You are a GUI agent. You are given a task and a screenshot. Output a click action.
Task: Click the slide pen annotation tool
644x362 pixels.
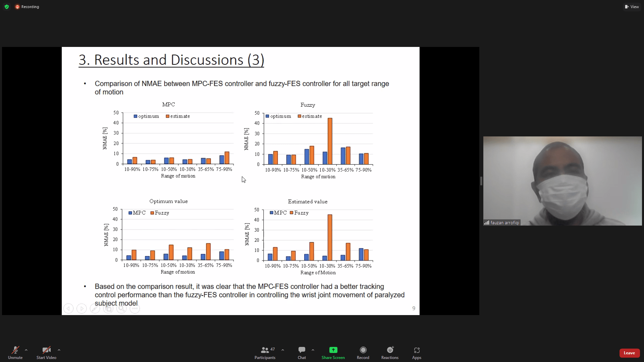[x=95, y=308]
